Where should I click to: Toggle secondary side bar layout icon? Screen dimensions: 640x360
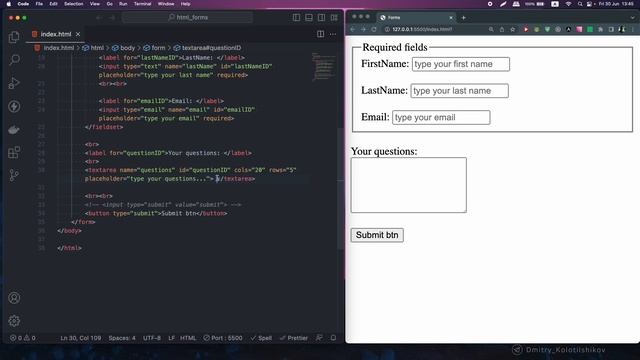[322, 18]
